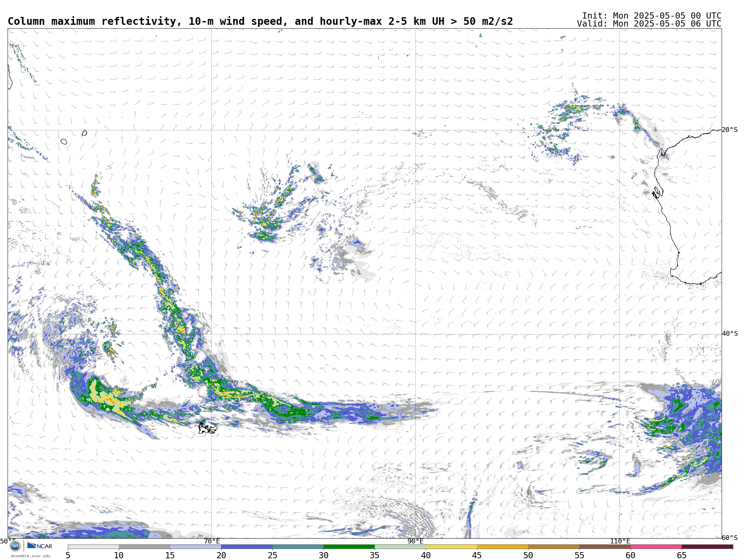The height and width of the screenshot is (560, 744).
Task: Select the light gray 5–10 colorbar segment
Action: tap(93, 547)
